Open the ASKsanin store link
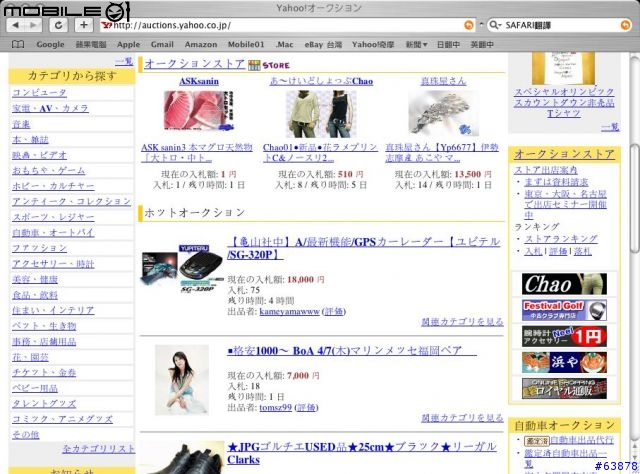 [199, 81]
